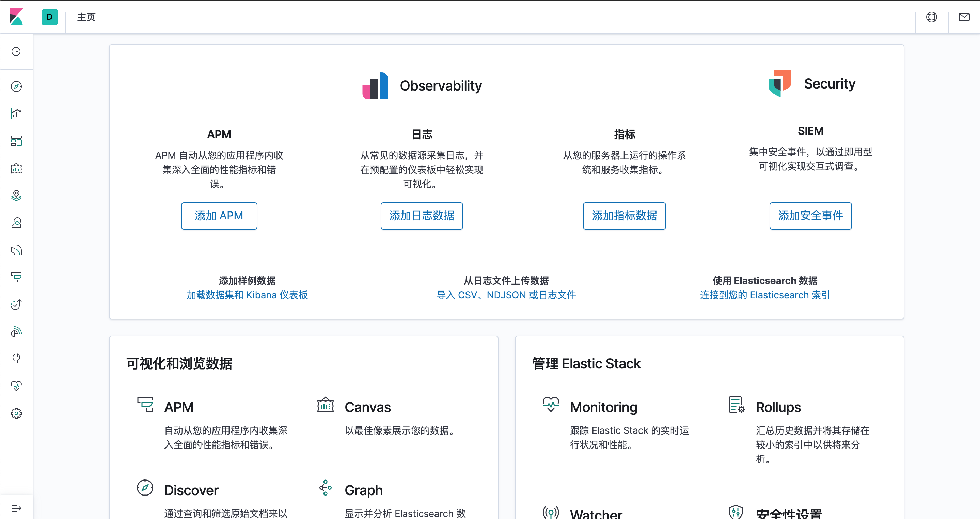Click the Kibana logo
Screen dimensions: 980x519
[x=16, y=16]
